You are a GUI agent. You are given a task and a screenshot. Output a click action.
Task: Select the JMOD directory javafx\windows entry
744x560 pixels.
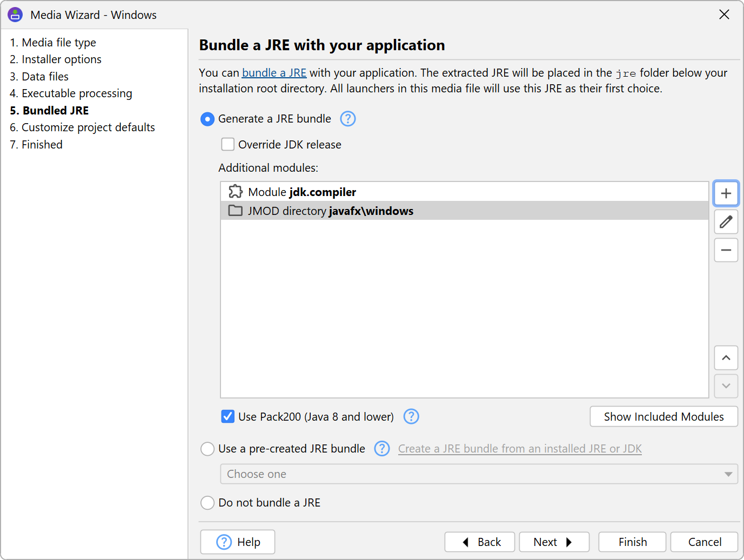pyautogui.click(x=330, y=211)
